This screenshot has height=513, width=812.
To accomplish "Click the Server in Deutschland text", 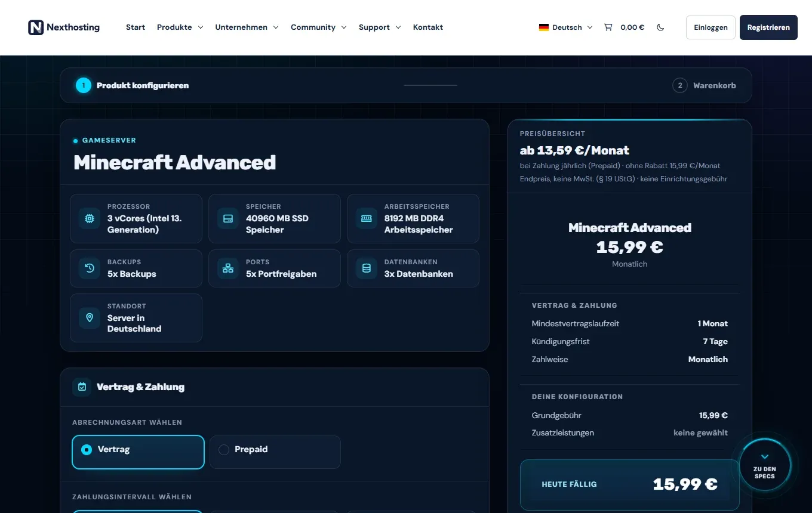I will [x=134, y=323].
